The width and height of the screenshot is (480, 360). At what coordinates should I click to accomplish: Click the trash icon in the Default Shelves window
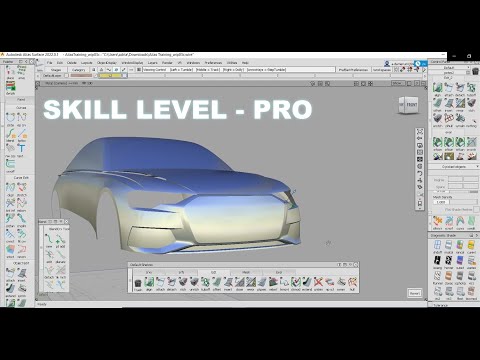138,283
